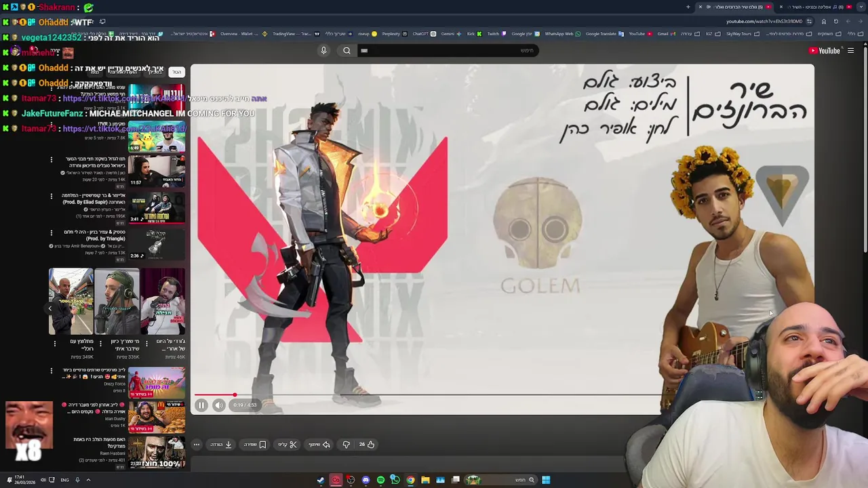Open the Gmail bookmark
This screenshot has width=868, height=488.
(666, 34)
